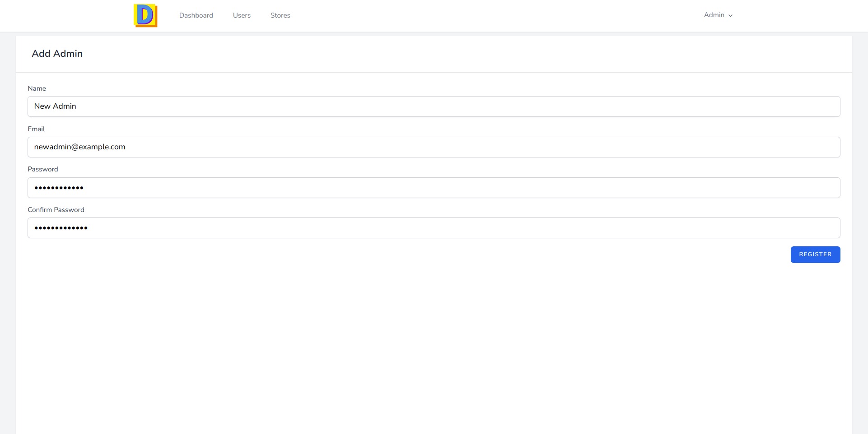868x434 pixels.
Task: Open the Dashboard nav link
Action: (x=196, y=15)
